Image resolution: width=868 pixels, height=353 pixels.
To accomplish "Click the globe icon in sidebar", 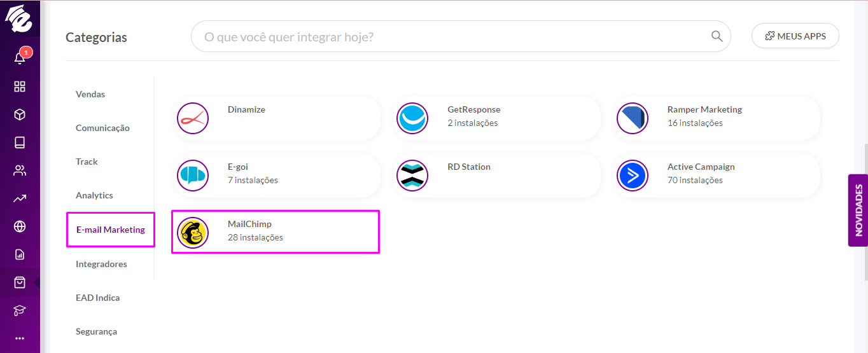I will tap(20, 226).
